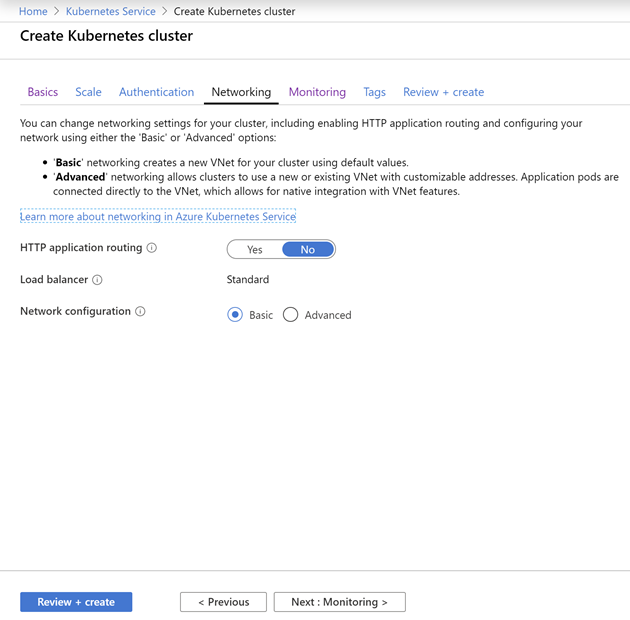This screenshot has width=630, height=620.
Task: Click the Network configuration info icon
Action: [140, 311]
